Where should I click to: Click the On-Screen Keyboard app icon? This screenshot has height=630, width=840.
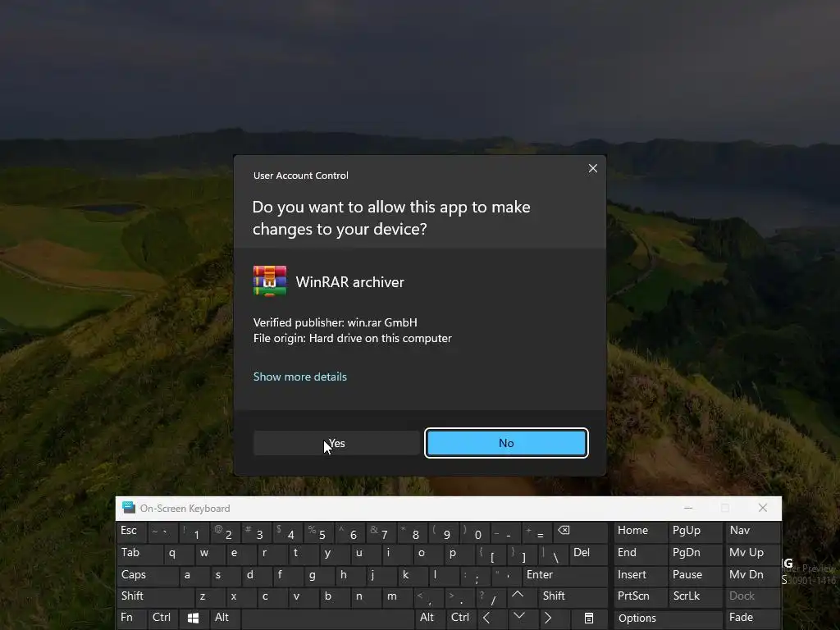pyautogui.click(x=129, y=507)
